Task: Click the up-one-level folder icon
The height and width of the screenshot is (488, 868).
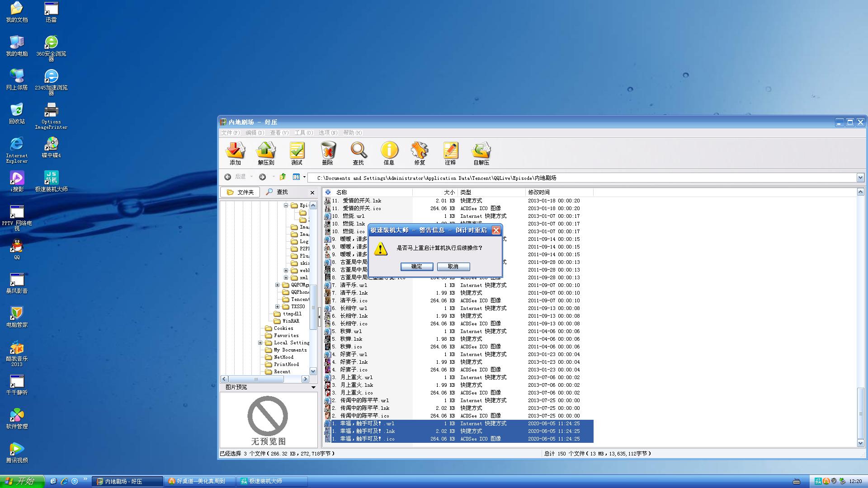Action: [x=283, y=177]
